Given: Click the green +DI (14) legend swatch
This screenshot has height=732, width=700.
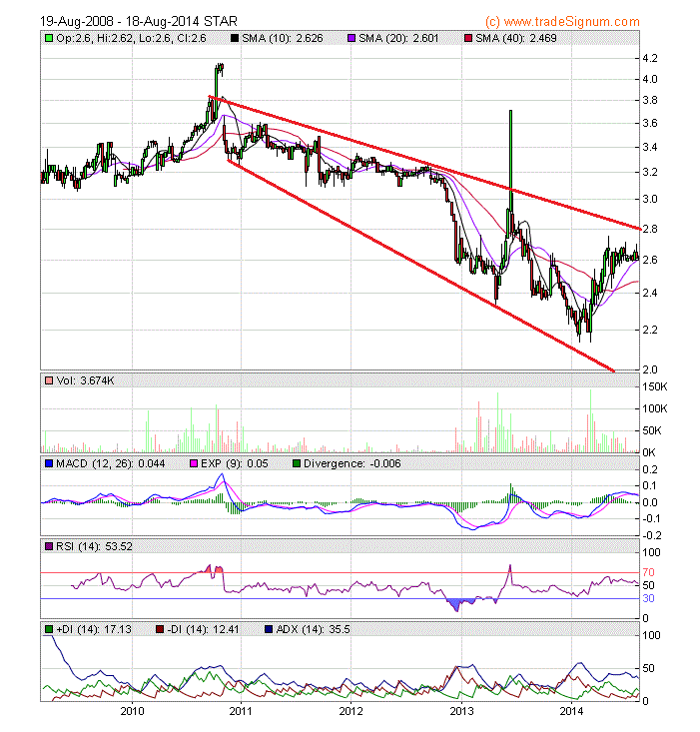Looking at the screenshot, I should (49, 629).
